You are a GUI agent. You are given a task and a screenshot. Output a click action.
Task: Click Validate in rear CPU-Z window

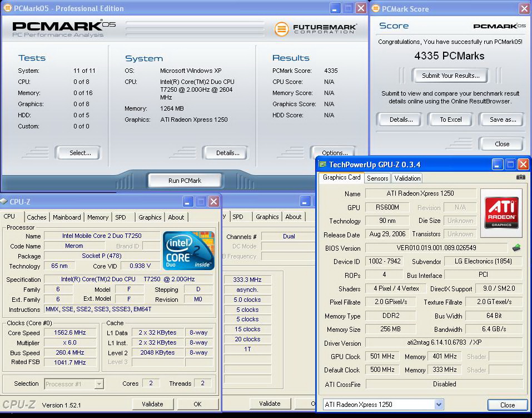(270, 404)
